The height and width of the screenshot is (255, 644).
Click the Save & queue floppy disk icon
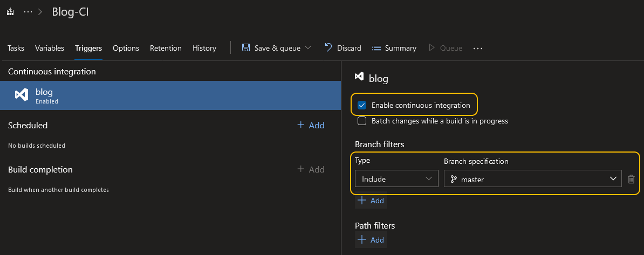[246, 48]
